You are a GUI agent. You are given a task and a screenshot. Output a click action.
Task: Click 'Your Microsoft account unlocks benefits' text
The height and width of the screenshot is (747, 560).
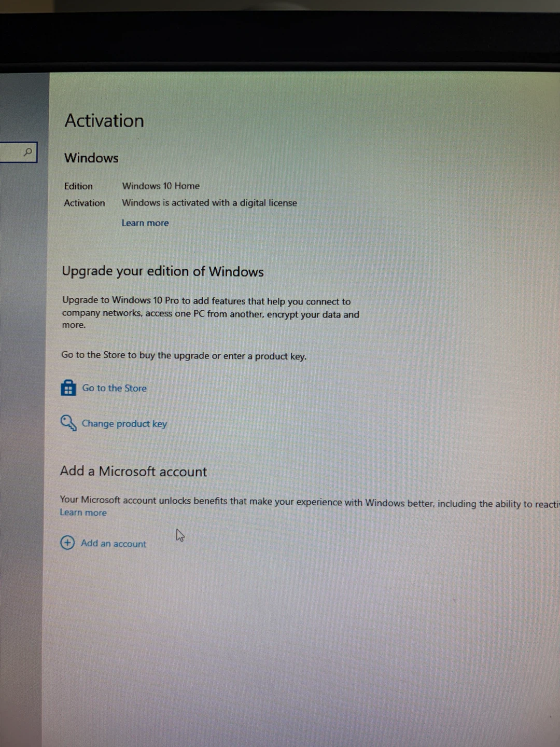coord(310,502)
